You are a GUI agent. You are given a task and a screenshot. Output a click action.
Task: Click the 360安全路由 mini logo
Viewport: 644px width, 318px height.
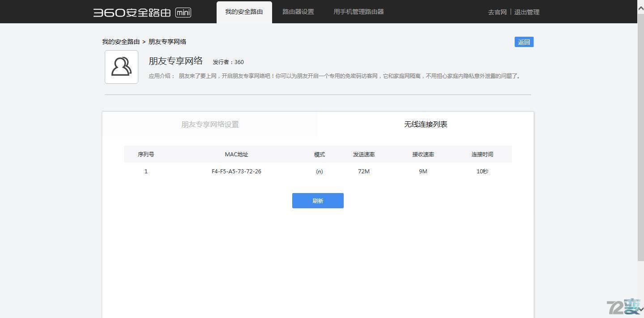(x=141, y=12)
